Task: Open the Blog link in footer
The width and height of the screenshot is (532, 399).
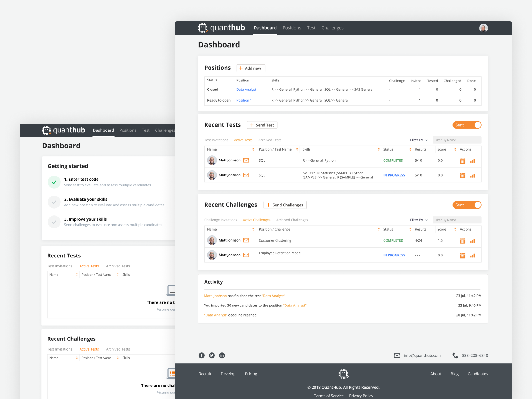Action: (x=454, y=374)
